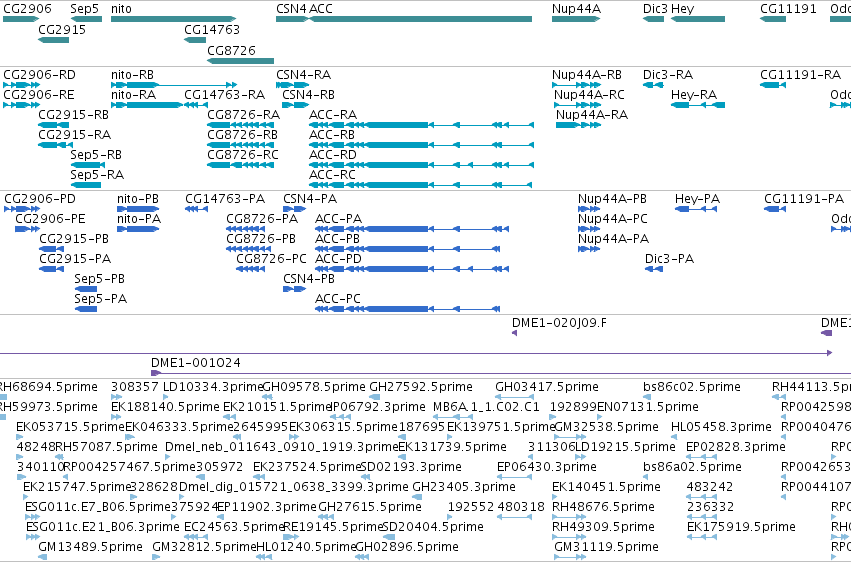851x562 pixels.
Task: Open transcript Nup44A-RB
Action: [x=576, y=85]
